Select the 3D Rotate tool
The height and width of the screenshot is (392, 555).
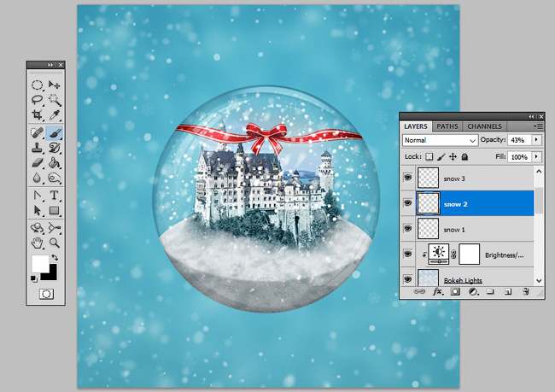tap(38, 228)
